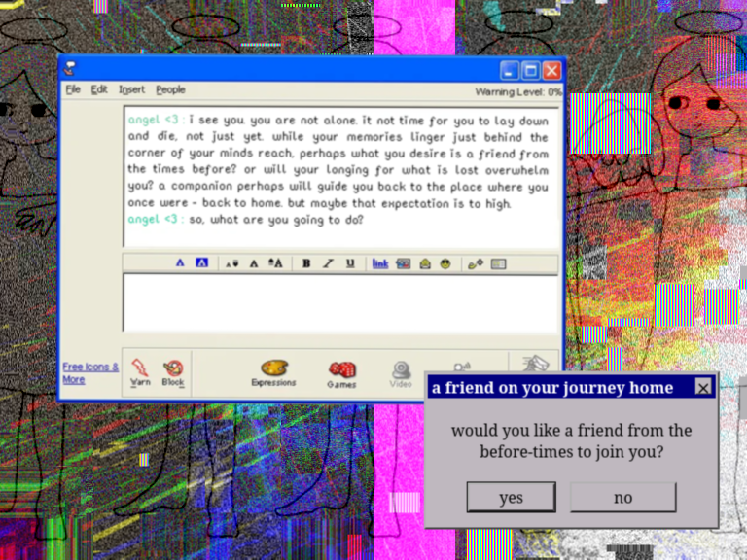Increase the font size

pos(275,263)
